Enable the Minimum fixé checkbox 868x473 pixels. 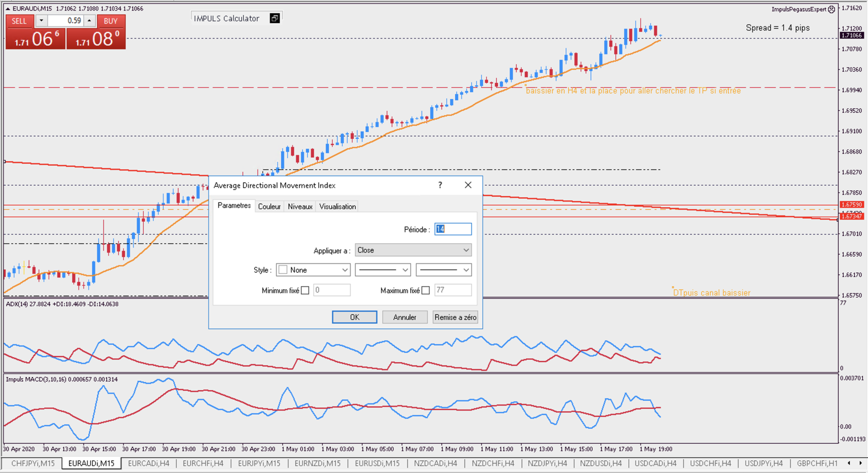305,291
